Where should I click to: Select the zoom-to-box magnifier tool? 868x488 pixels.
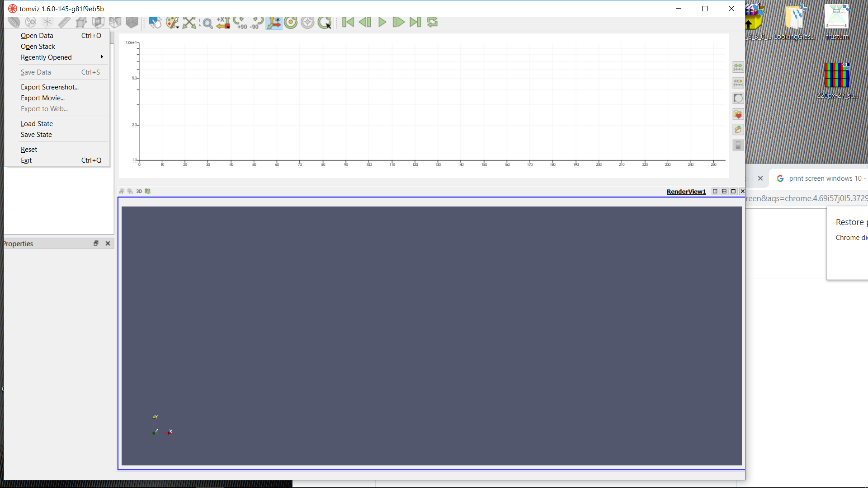[208, 23]
